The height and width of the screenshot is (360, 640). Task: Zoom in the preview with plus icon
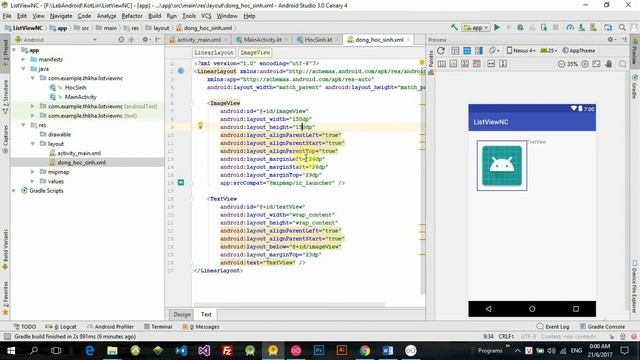(585, 64)
